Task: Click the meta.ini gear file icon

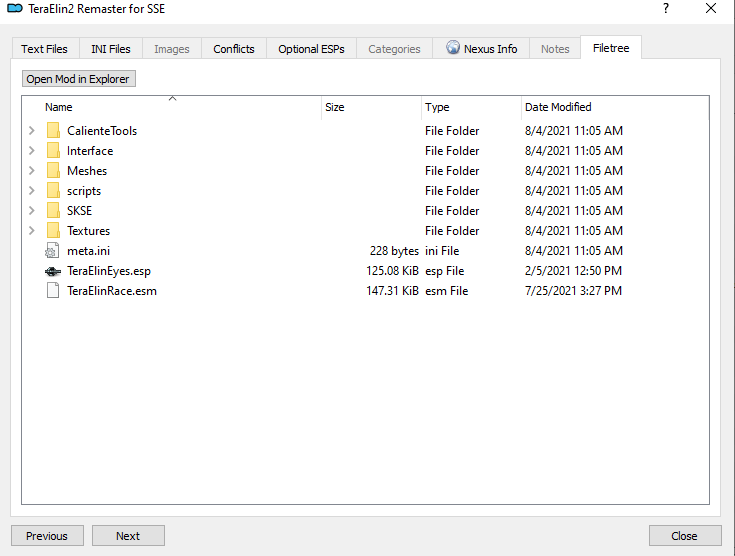Action: click(52, 251)
